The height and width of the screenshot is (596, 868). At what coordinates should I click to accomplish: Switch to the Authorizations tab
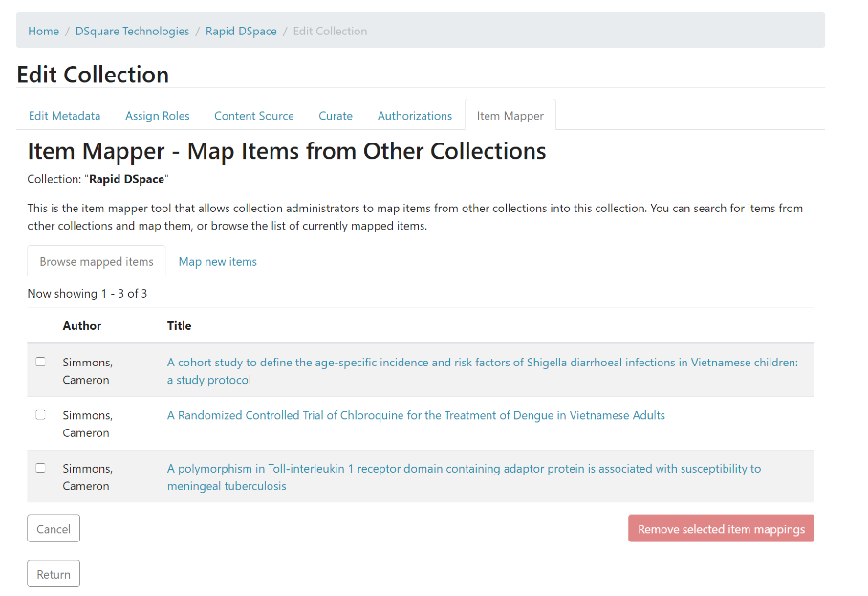pos(414,116)
